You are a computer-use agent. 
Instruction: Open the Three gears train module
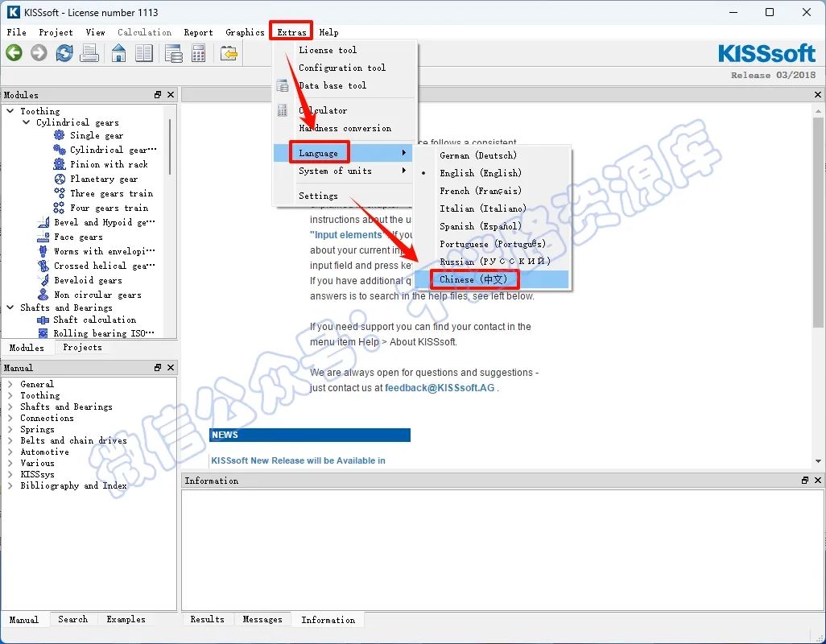(104, 193)
